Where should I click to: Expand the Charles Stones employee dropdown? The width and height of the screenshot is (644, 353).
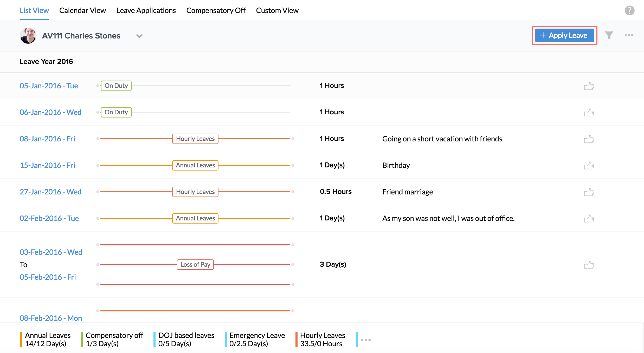tap(139, 36)
